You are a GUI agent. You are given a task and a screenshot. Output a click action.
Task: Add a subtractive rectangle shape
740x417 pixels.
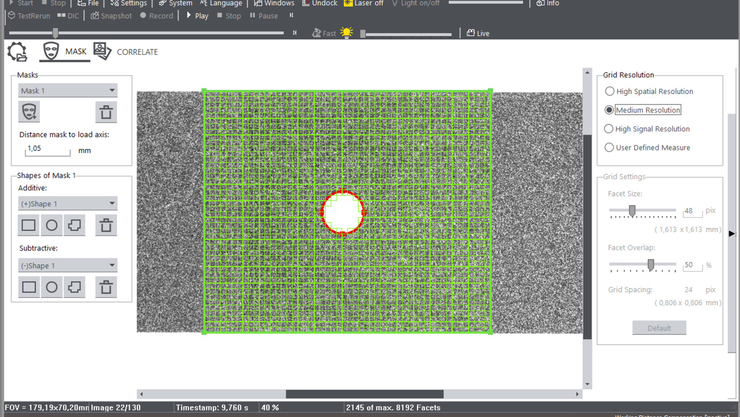tap(30, 288)
